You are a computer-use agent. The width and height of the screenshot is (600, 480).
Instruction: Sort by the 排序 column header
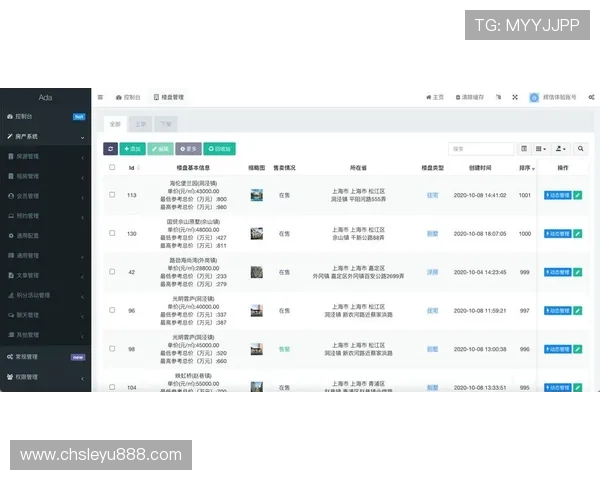pos(527,168)
